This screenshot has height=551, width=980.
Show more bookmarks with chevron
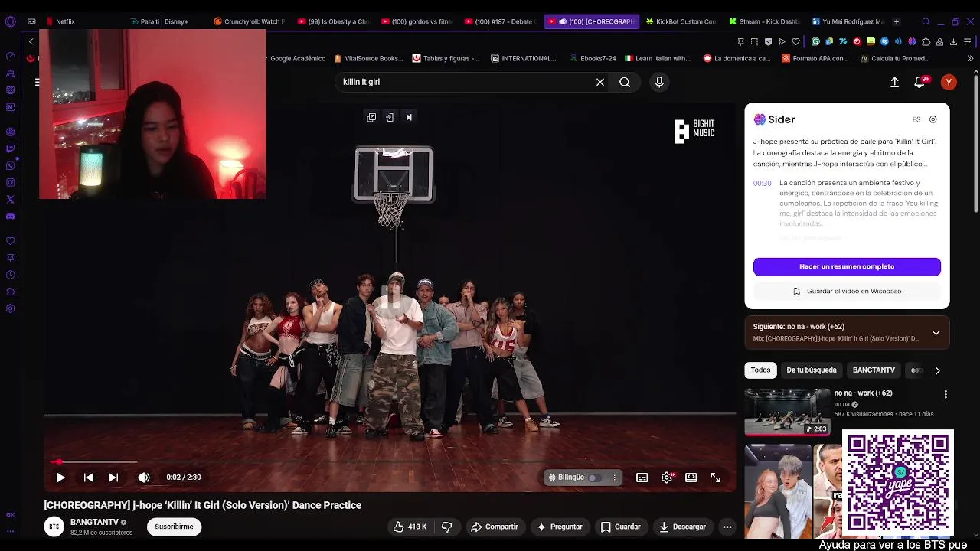[971, 58]
